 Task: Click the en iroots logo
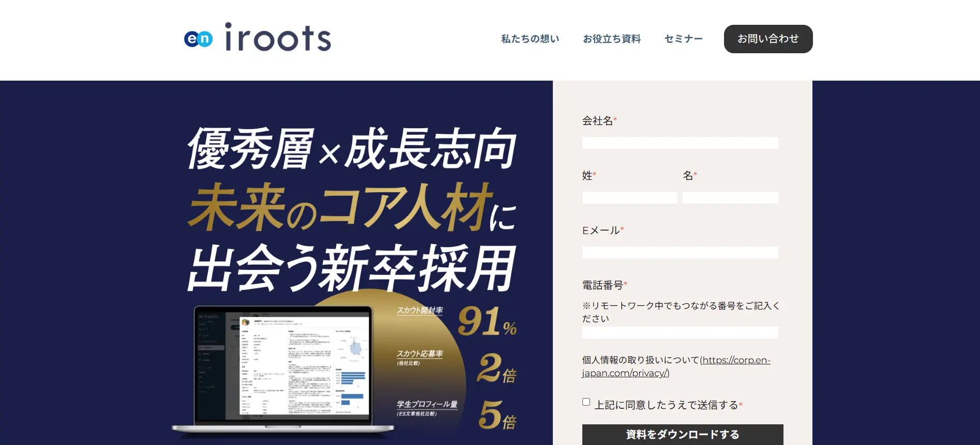(258, 37)
